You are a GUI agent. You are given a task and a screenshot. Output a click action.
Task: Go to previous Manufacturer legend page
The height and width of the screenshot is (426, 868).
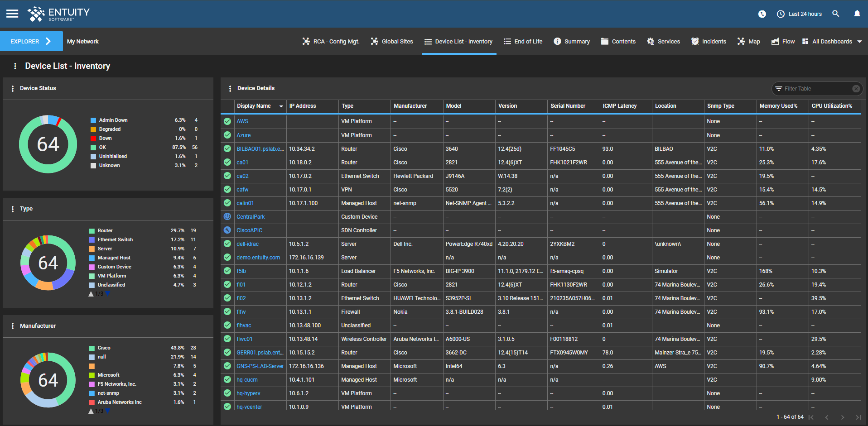[x=91, y=411]
